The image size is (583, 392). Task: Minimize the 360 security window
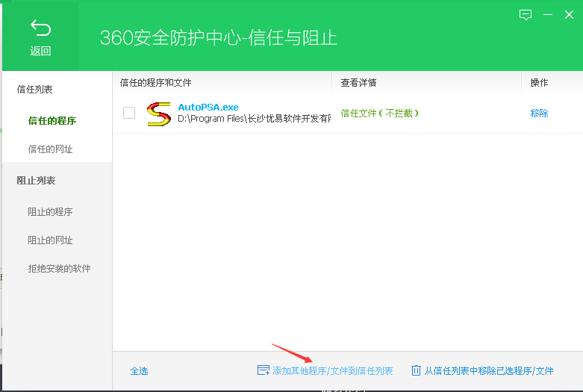(548, 14)
